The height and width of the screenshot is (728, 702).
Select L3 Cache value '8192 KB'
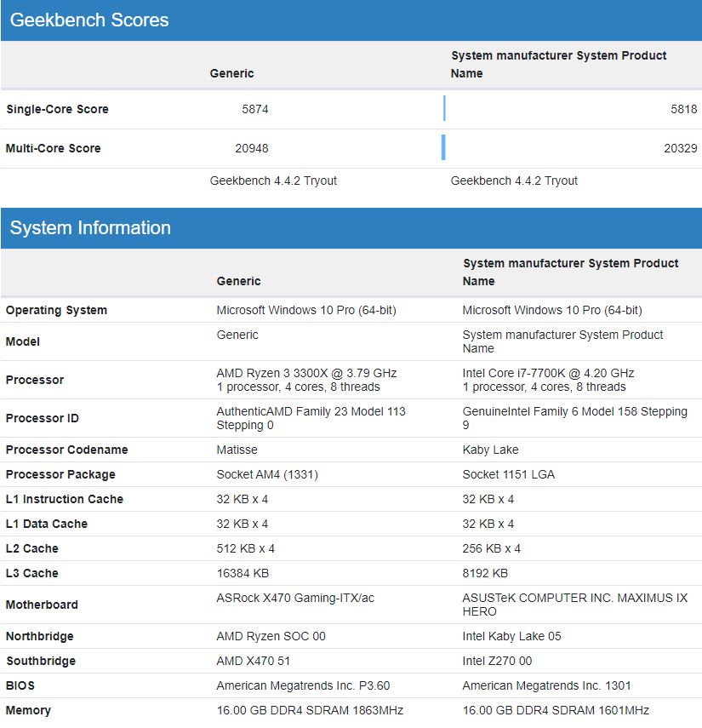[485, 573]
